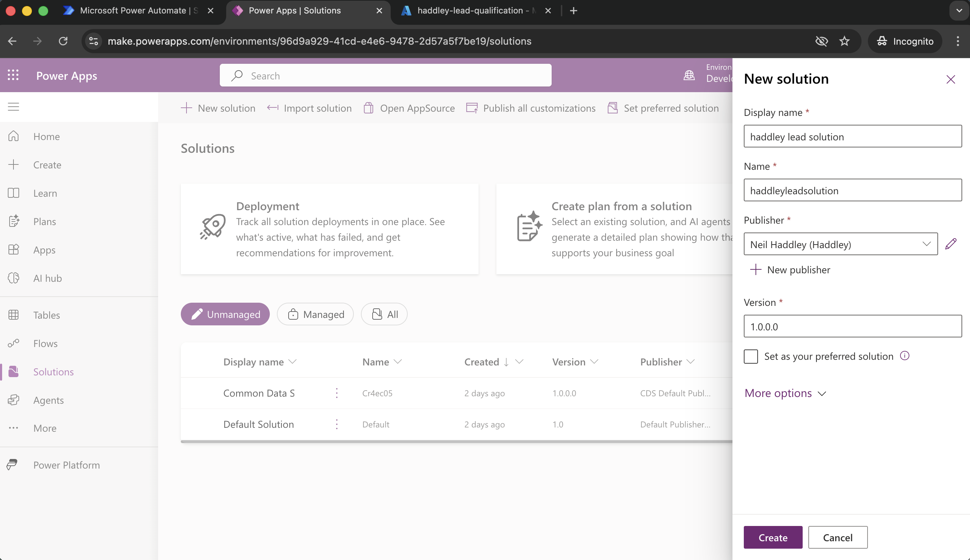
Task: Open a new browser tab
Action: tap(574, 11)
